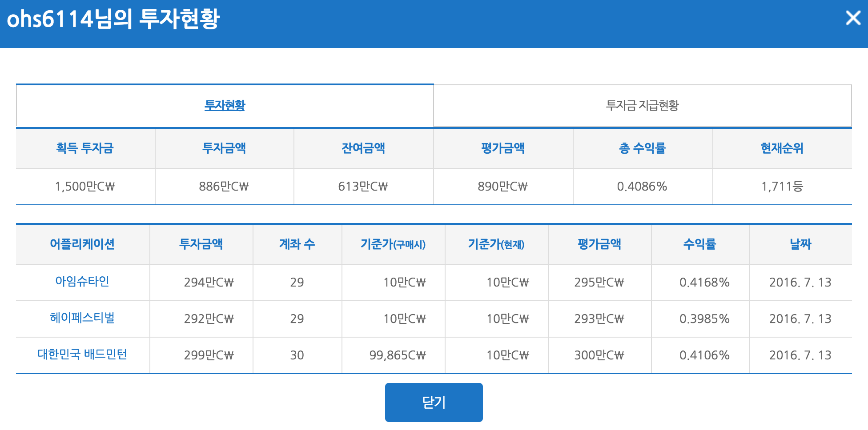Image resolution: width=868 pixels, height=430 pixels.
Task: Click the 0.4086% total return value
Action: click(x=642, y=187)
